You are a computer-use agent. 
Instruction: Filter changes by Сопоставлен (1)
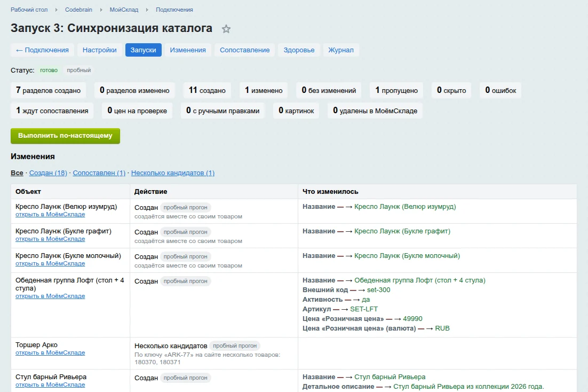[x=99, y=173]
